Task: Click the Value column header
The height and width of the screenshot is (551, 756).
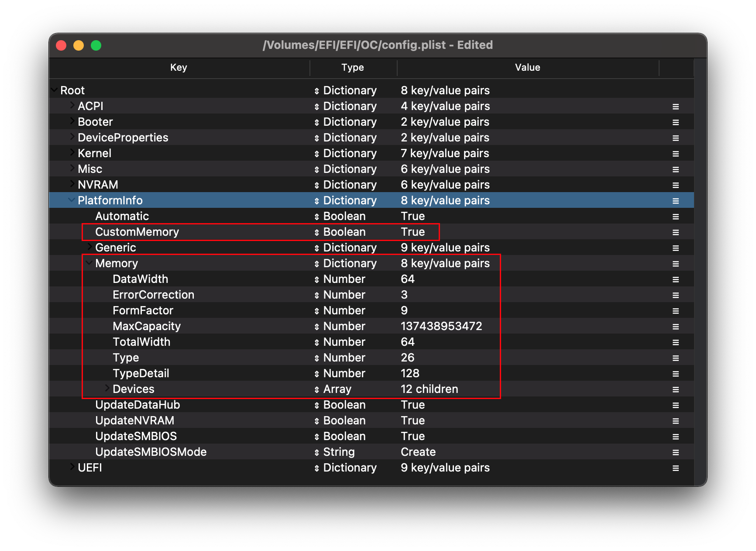Action: coord(527,68)
